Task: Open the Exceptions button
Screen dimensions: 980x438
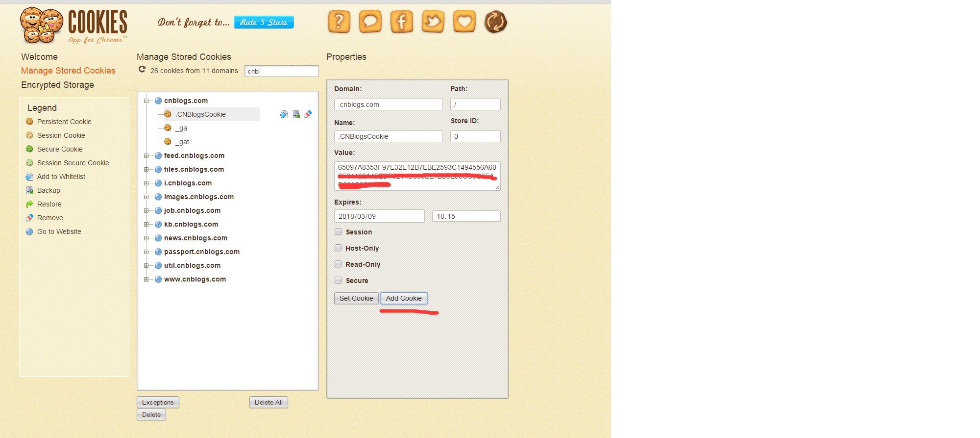Action: coord(158,402)
